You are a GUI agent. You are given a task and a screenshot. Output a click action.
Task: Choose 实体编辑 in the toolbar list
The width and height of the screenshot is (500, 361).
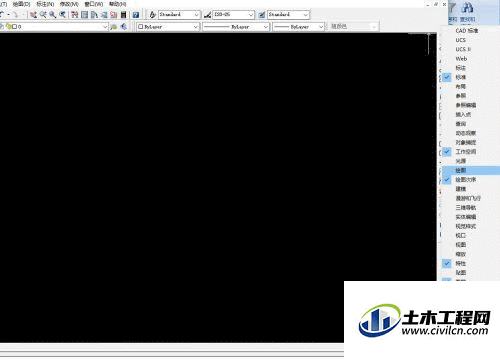(x=471, y=217)
